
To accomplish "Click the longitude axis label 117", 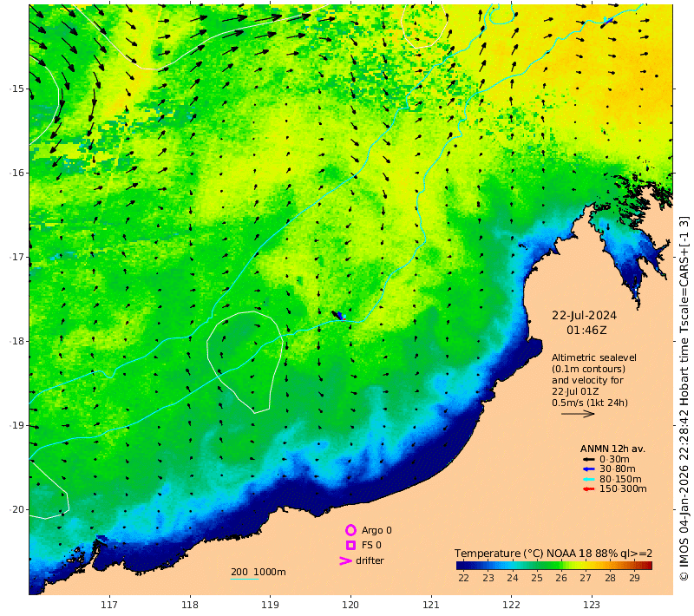I will [109, 605].
